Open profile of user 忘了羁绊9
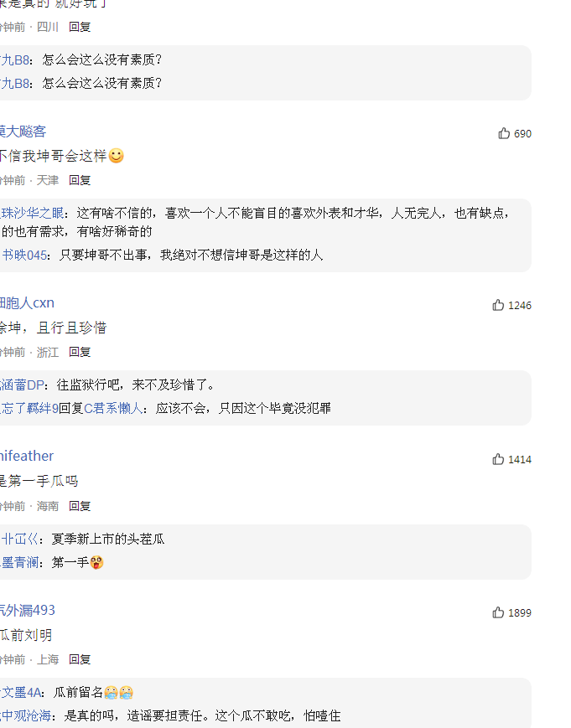The width and height of the screenshot is (571, 728). point(29,408)
